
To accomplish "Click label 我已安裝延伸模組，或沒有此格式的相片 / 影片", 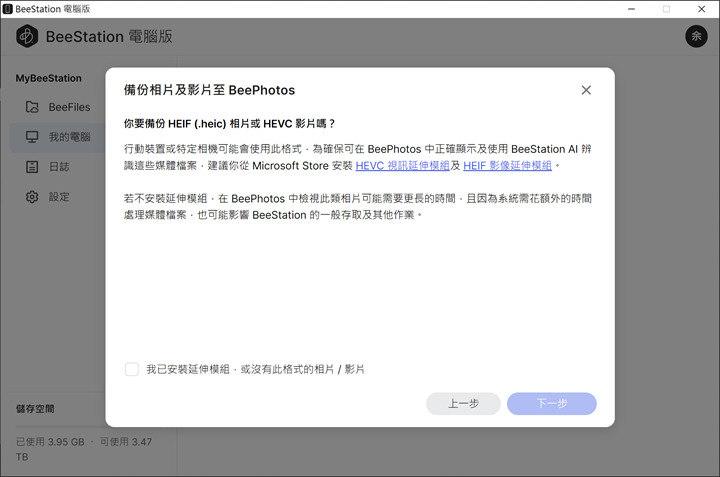I will 255,369.
